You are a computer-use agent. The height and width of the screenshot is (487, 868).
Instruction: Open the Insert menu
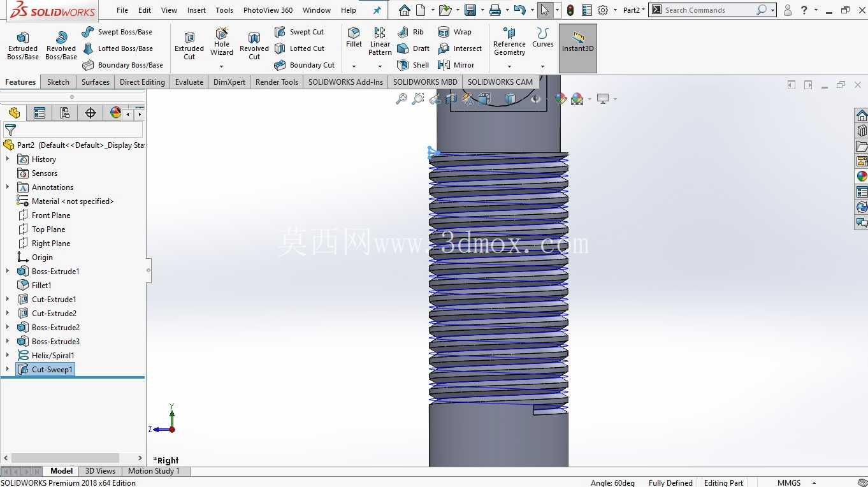click(x=196, y=10)
